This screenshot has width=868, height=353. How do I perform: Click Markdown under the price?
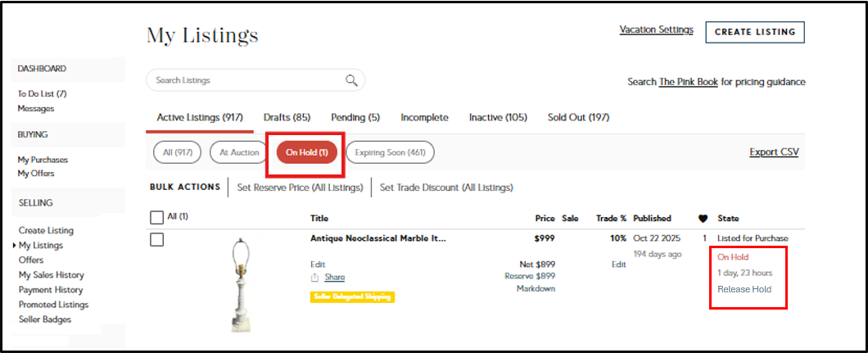point(536,289)
